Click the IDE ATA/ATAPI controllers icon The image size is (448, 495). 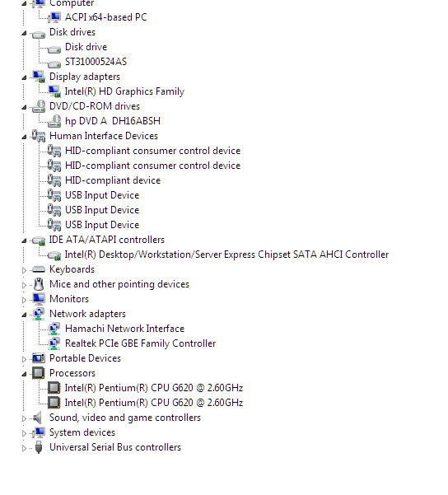click(39, 240)
